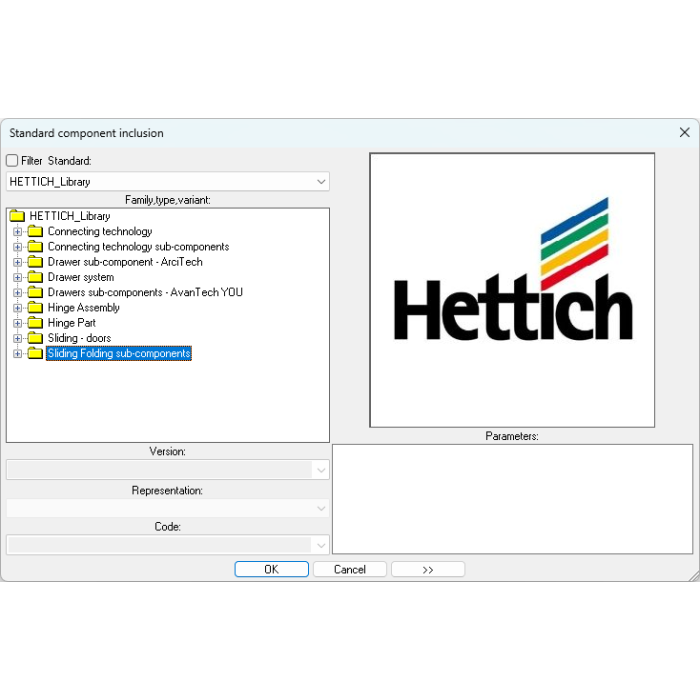Image resolution: width=700 pixels, height=700 pixels.
Task: Click the Connecting technology folder icon
Action: (x=35, y=231)
